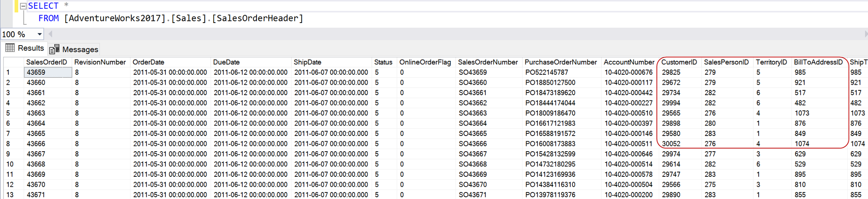Select the AccountNumber cell 10-4020-000511
The width and height of the screenshot is (868, 199).
point(630,144)
